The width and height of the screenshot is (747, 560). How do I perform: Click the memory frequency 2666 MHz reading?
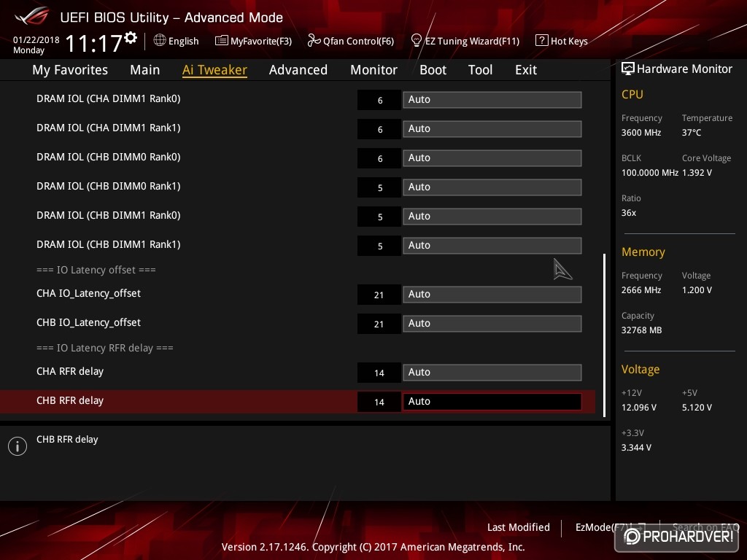click(641, 290)
